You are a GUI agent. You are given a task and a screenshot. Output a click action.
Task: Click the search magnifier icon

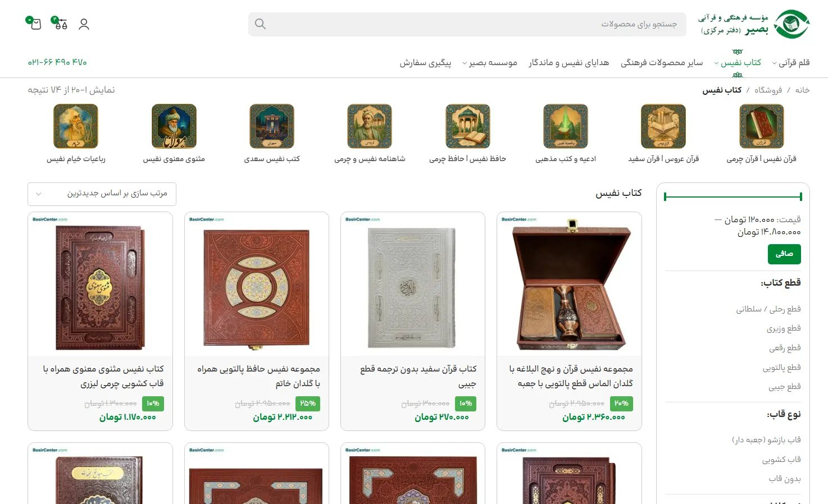[260, 24]
